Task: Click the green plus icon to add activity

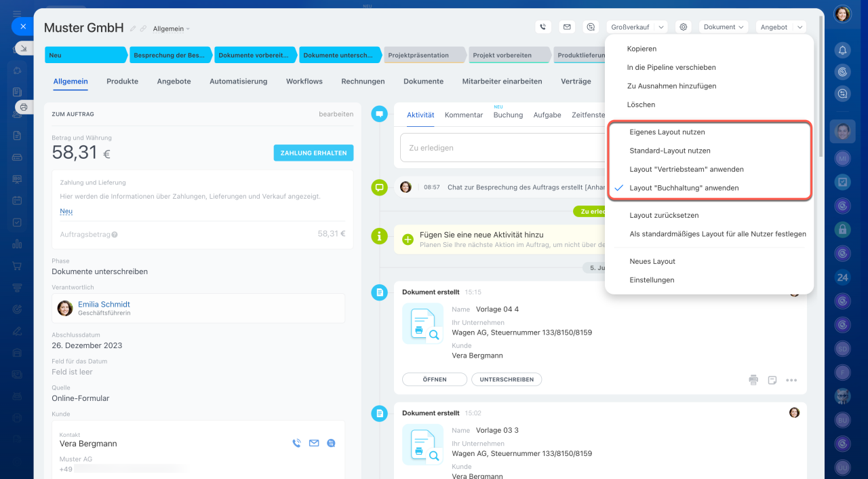Action: [408, 239]
